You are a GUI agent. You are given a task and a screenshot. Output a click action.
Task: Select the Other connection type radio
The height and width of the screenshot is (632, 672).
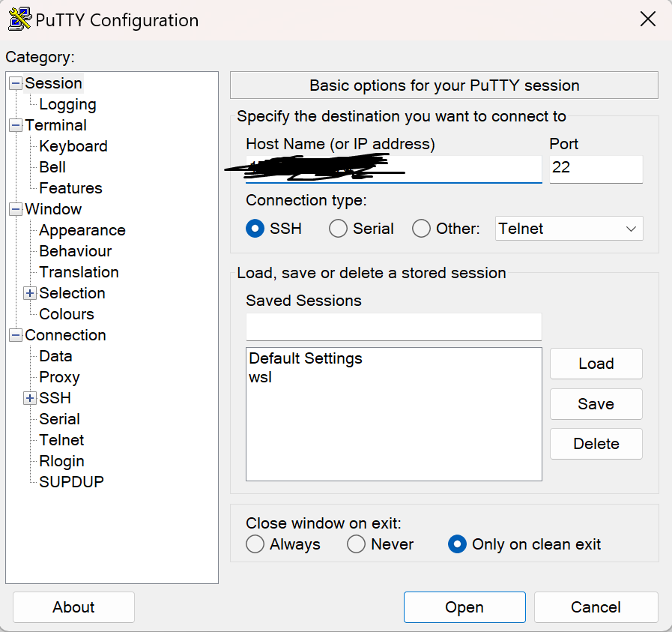point(421,229)
